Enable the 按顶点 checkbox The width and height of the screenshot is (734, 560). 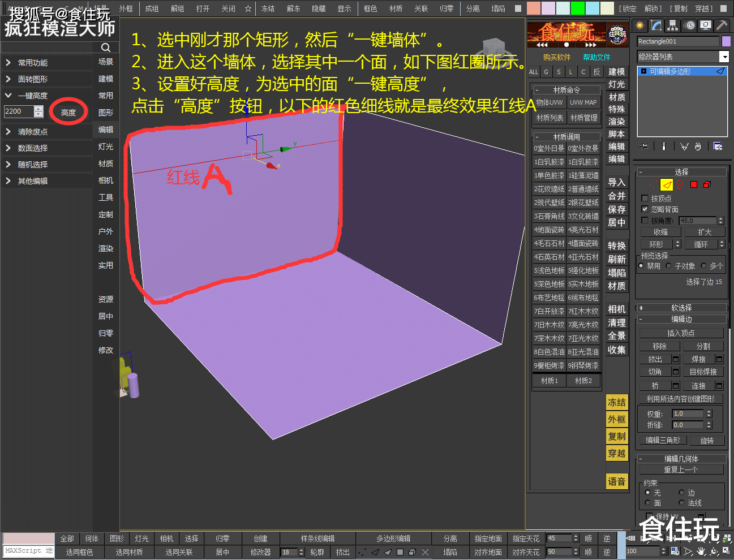[x=645, y=199]
